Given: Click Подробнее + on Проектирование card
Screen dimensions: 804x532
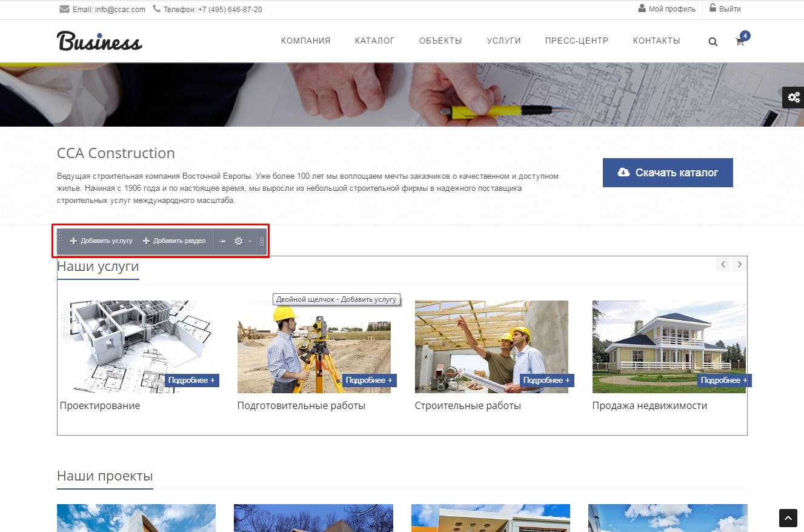Looking at the screenshot, I should coord(191,381).
